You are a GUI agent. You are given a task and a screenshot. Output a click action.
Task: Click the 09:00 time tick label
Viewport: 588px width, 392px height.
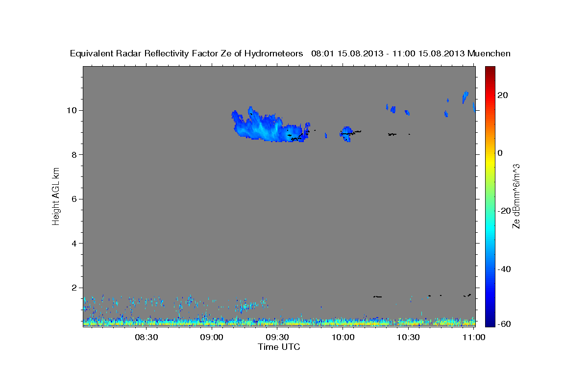(212, 338)
